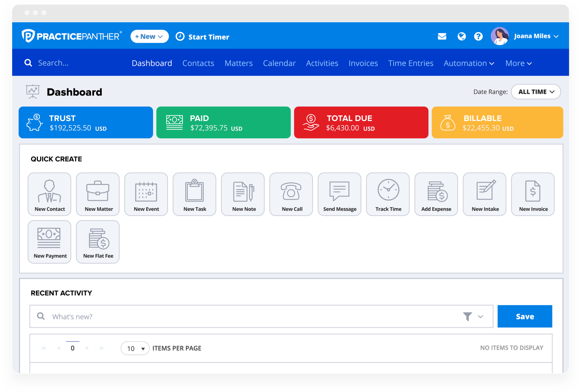Open the Time Entries tab
Viewport: 581px width, 392px height.
pyautogui.click(x=411, y=63)
